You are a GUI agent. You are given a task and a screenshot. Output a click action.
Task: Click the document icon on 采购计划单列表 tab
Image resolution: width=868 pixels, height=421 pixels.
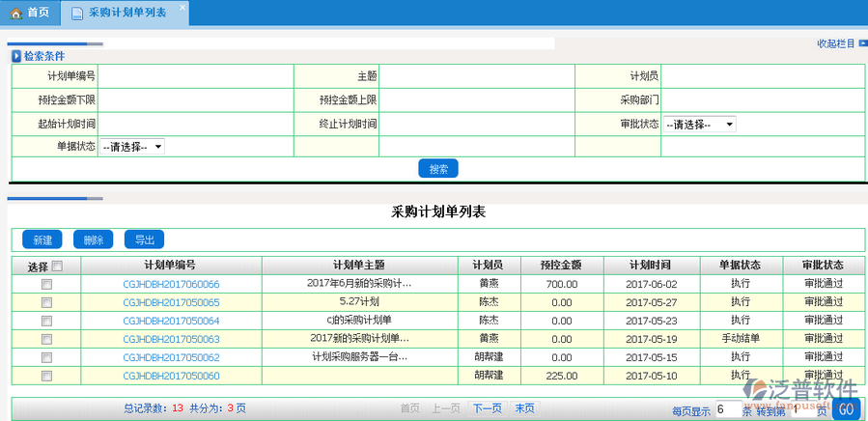[x=77, y=14]
